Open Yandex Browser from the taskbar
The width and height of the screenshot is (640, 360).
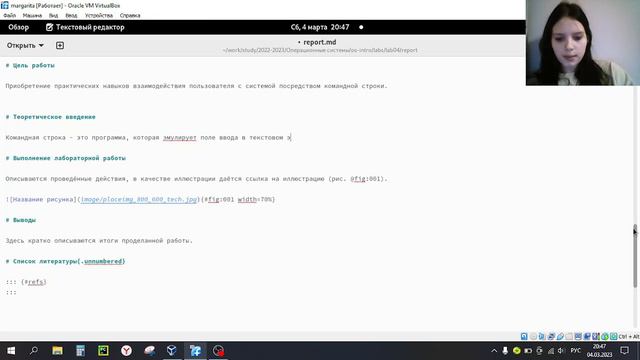(127, 351)
